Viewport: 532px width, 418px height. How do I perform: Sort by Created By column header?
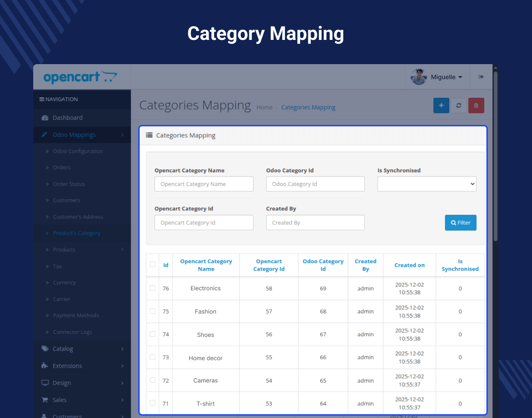[365, 265]
